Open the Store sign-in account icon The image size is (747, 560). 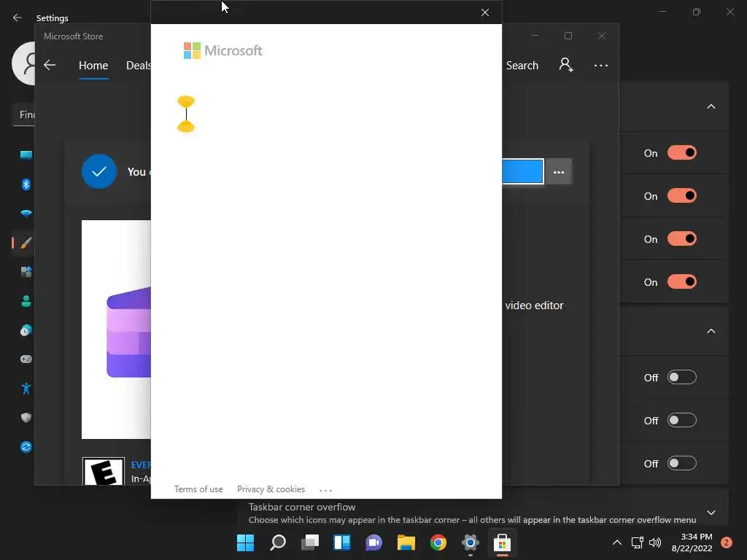click(x=566, y=65)
